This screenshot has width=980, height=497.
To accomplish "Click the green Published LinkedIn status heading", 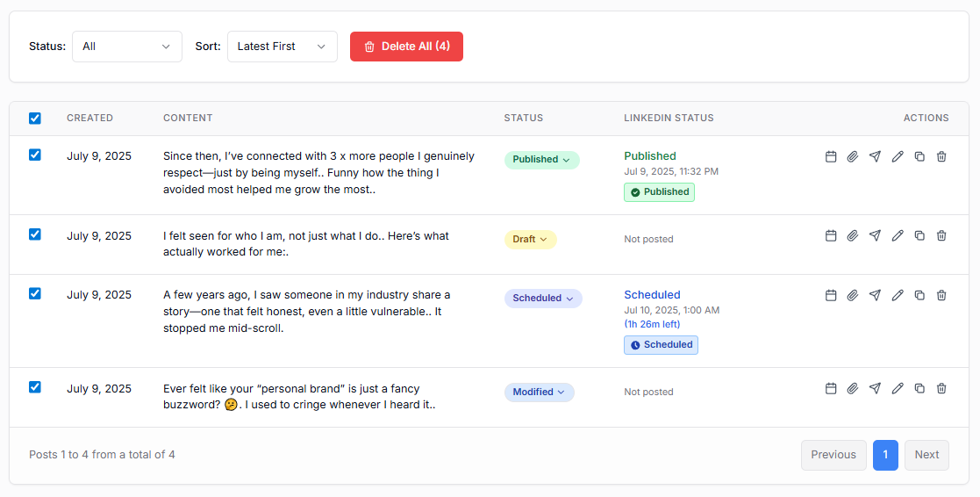I will click(650, 155).
